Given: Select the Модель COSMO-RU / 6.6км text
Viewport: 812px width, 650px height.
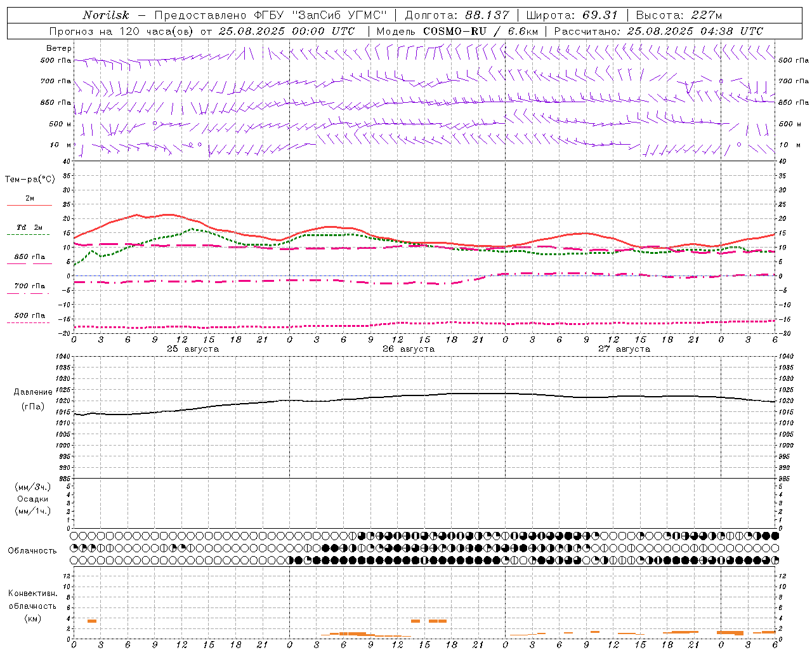Looking at the screenshot, I should pos(457,31).
